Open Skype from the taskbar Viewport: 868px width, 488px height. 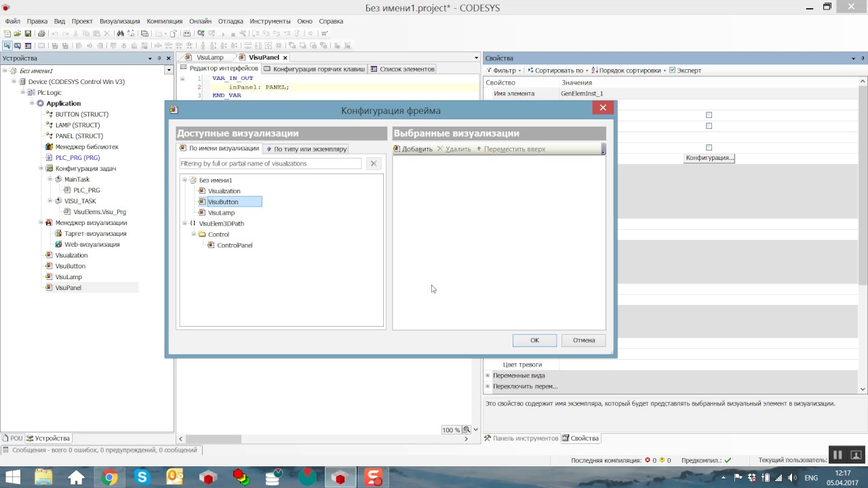tap(142, 478)
